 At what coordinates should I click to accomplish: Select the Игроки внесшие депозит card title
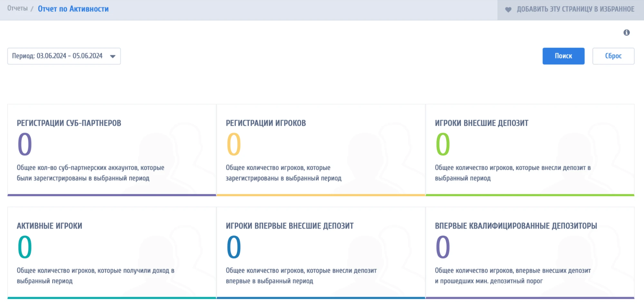(482, 123)
